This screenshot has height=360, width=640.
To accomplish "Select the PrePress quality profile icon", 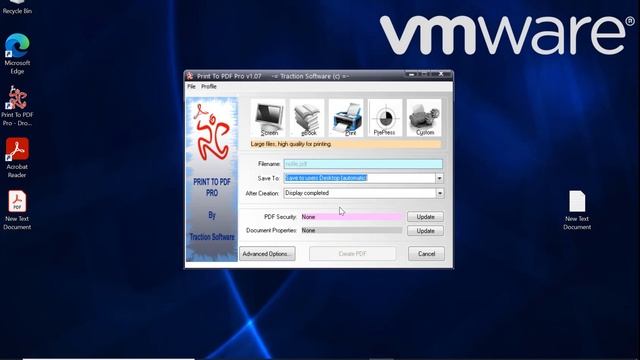I will click(x=385, y=118).
